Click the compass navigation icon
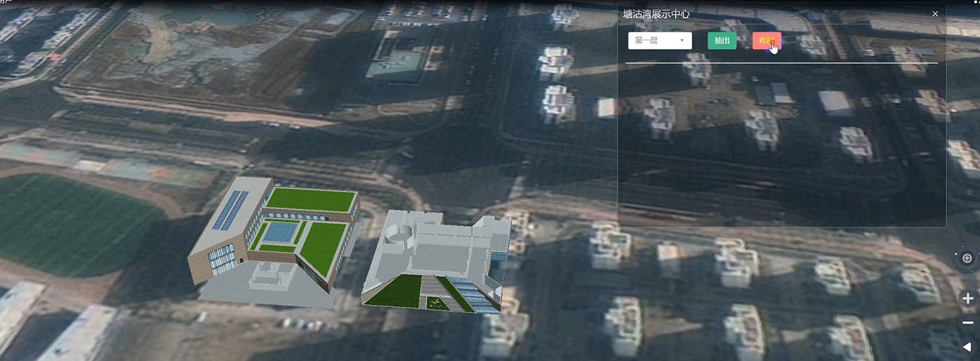 (967, 258)
